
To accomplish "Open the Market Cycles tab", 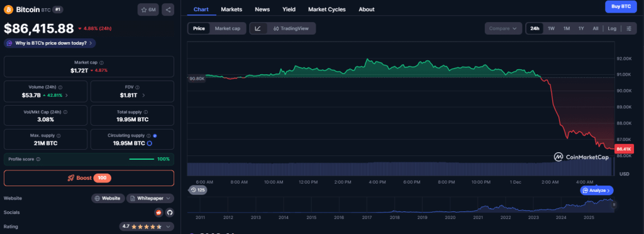I will click(x=326, y=9).
